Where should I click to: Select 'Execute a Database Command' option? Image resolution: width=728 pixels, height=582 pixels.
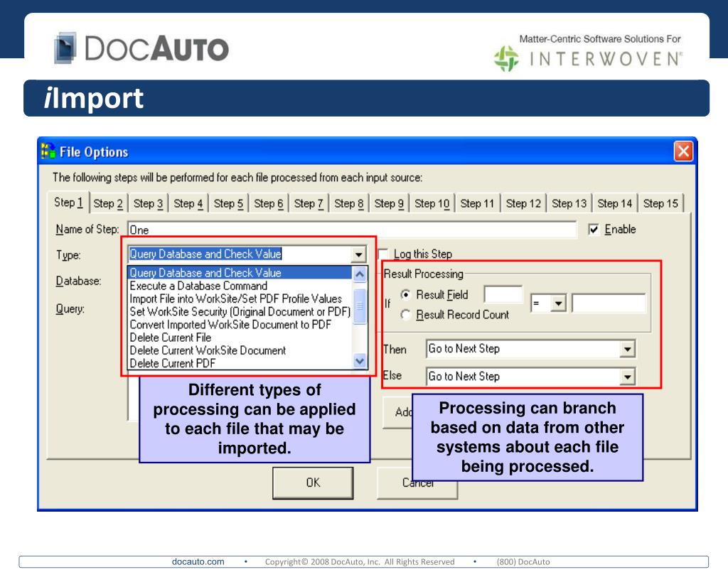[x=240, y=286]
